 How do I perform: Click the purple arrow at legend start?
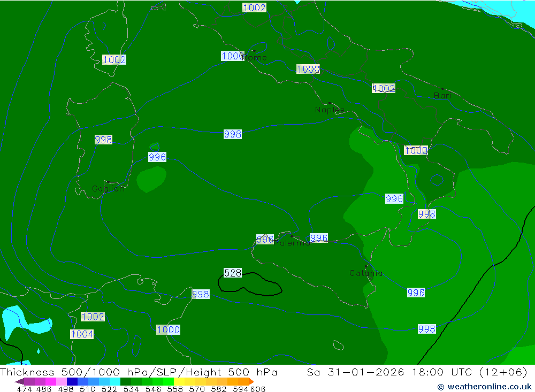pyautogui.click(x=19, y=381)
